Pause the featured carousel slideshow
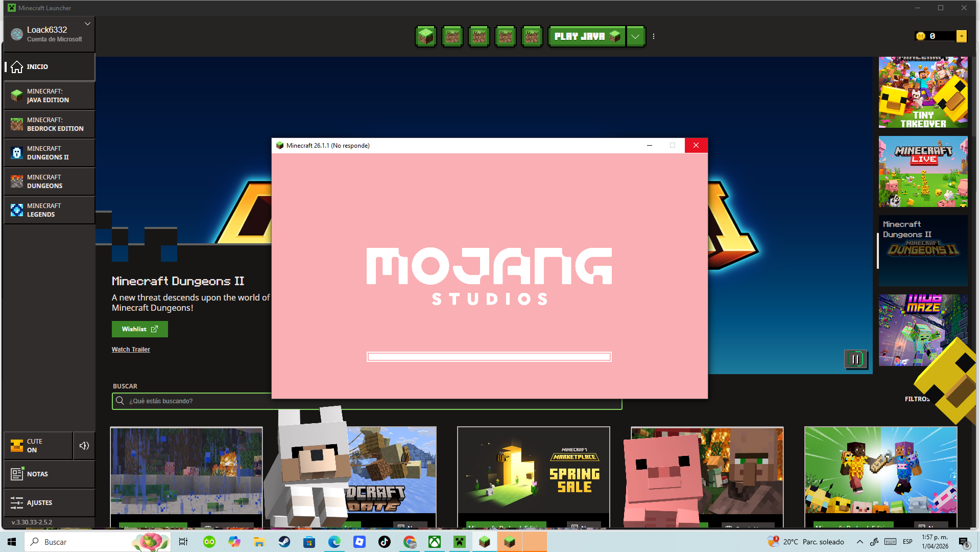980x552 pixels. click(855, 359)
